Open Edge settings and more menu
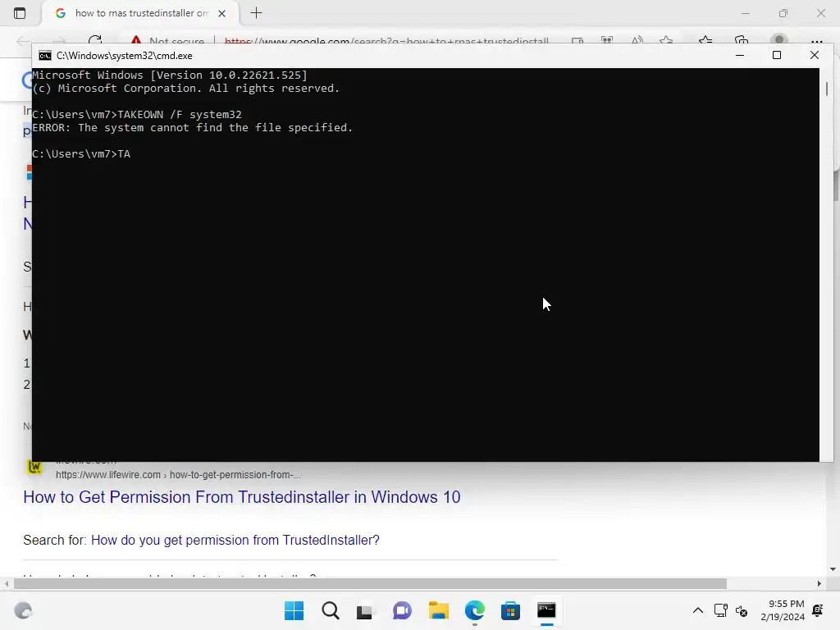 [x=816, y=41]
